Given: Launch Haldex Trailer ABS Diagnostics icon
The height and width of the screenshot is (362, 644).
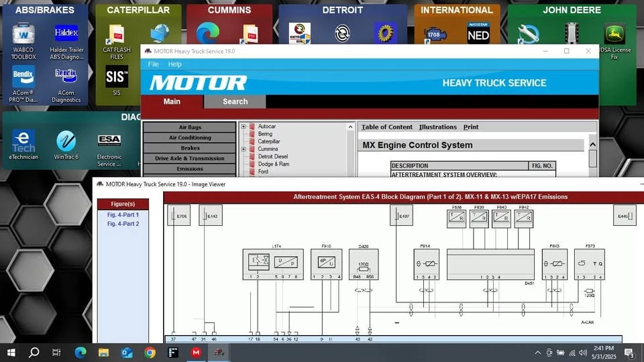Looking at the screenshot, I should (66, 42).
